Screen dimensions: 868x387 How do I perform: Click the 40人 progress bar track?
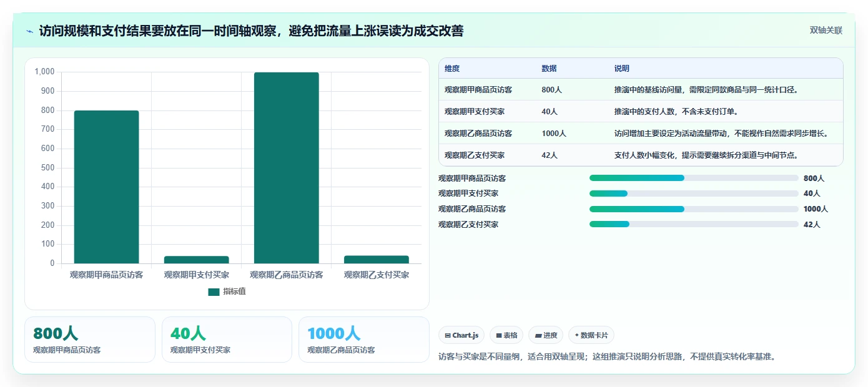[694, 193]
